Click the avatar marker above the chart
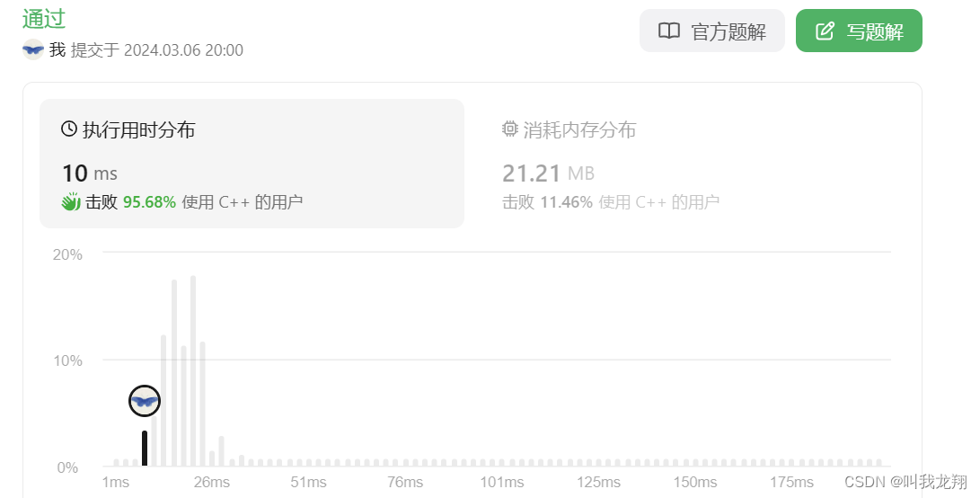This screenshot has width=980, height=498. (145, 401)
